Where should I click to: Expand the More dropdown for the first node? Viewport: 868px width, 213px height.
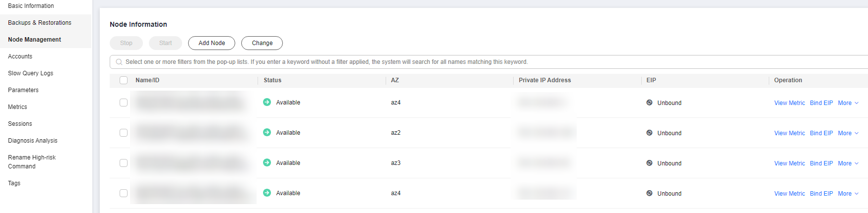pos(848,103)
